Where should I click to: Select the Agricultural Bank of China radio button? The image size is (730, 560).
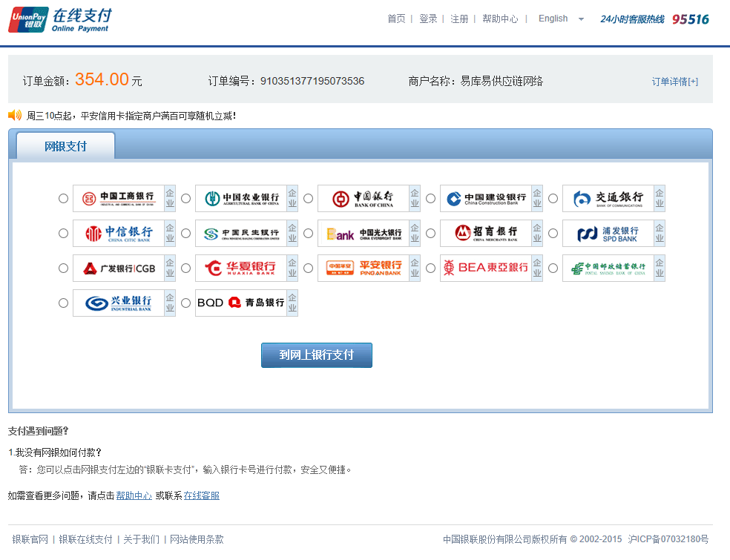pos(185,198)
